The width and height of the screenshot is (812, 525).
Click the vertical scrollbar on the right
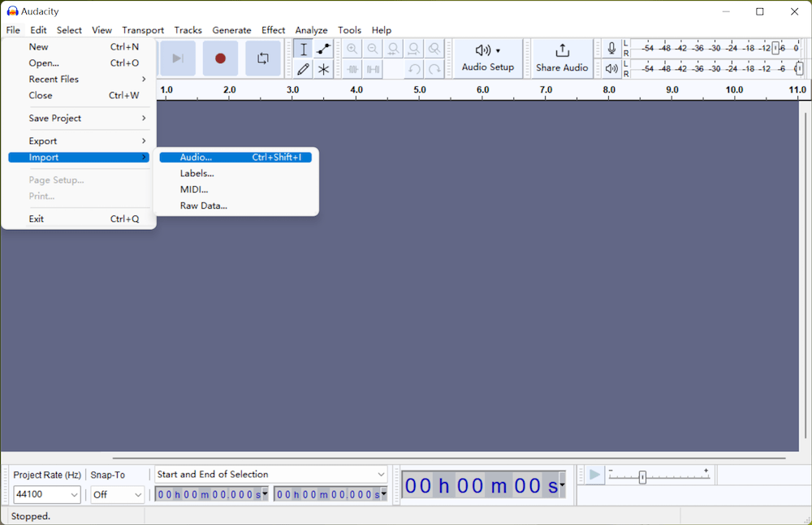click(806, 275)
